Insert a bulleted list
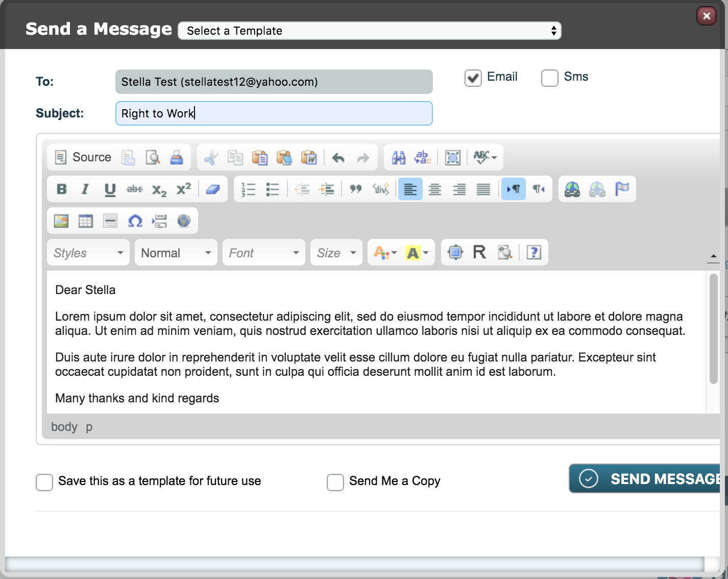The width and height of the screenshot is (728, 579). [x=273, y=189]
